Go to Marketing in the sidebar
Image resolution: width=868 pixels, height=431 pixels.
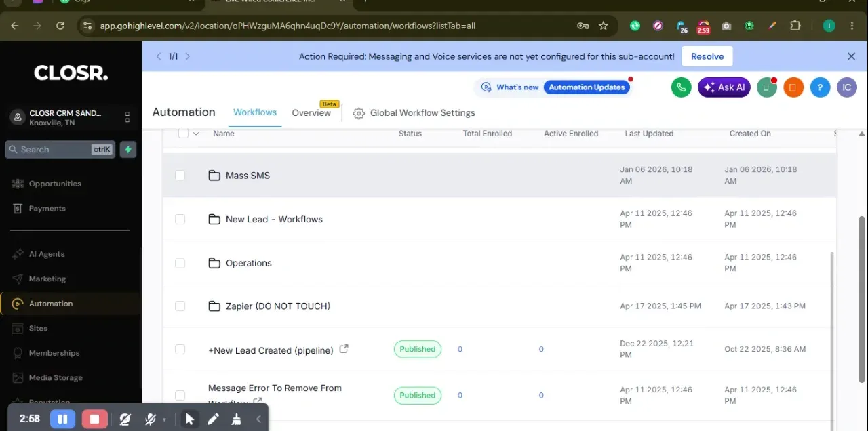click(47, 279)
